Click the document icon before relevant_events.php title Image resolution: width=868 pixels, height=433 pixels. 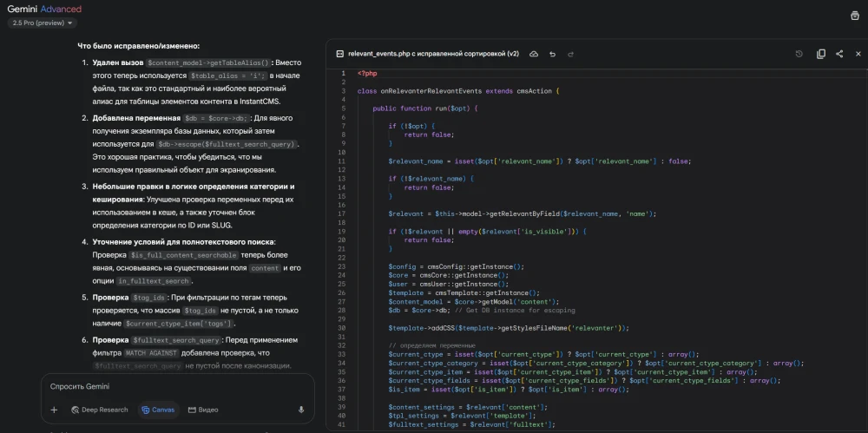(x=340, y=54)
